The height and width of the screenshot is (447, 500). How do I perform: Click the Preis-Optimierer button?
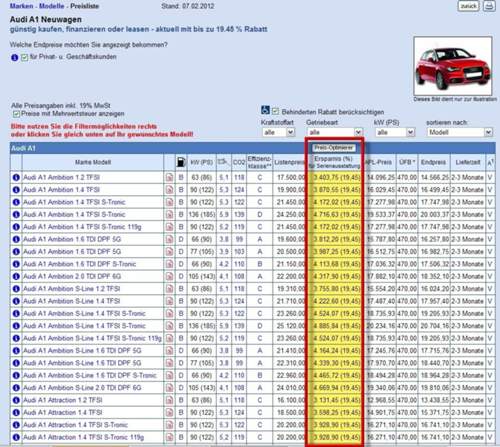coord(334,147)
